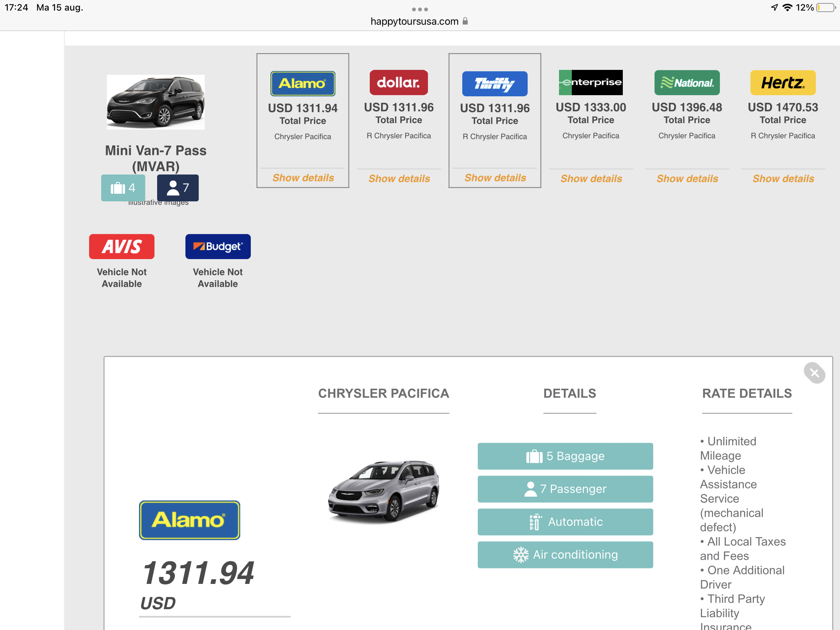840x630 pixels.
Task: Open Show details for Enterprise price
Action: [591, 179]
